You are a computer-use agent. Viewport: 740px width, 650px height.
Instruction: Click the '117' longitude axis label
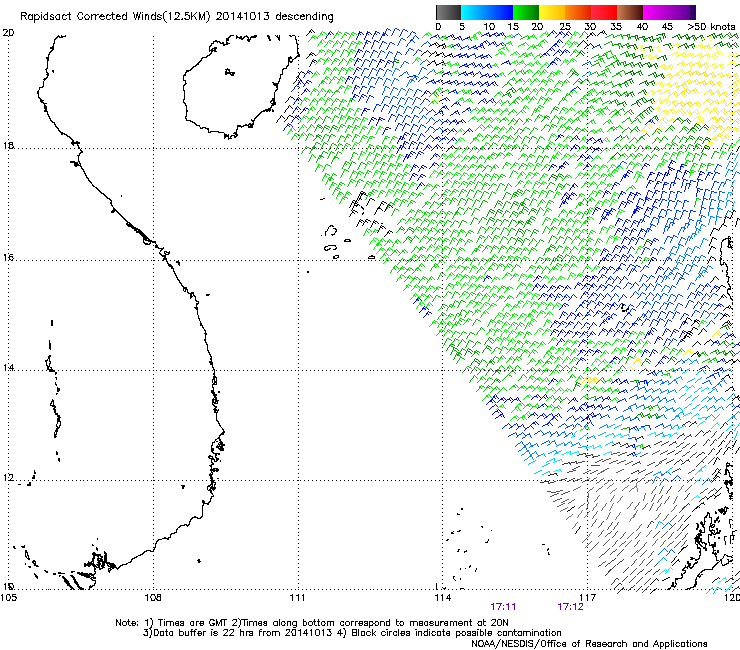587,598
